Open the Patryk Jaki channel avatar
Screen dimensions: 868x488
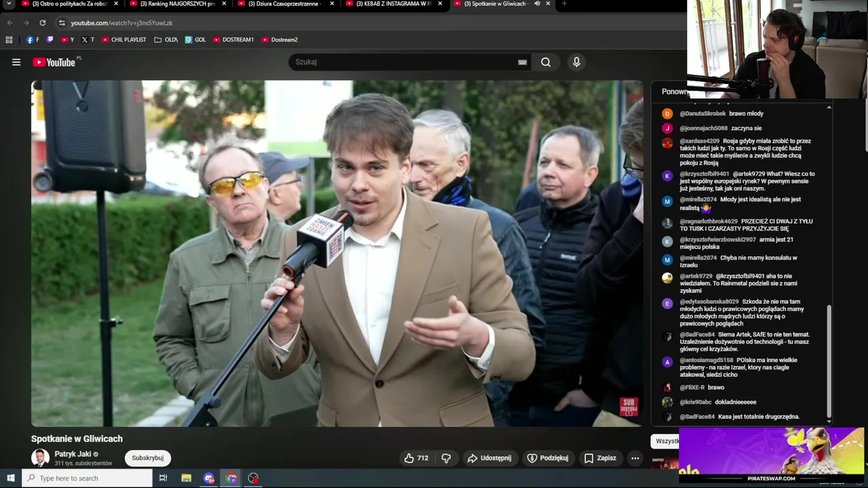(x=41, y=458)
